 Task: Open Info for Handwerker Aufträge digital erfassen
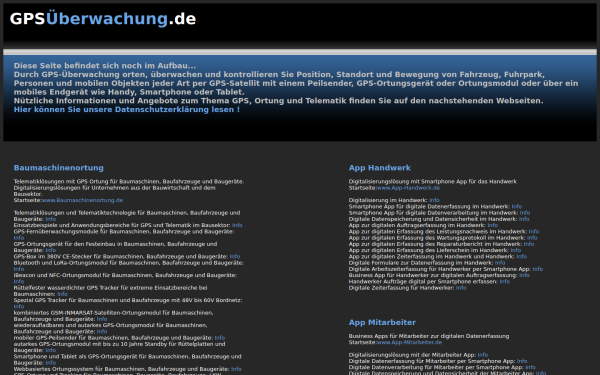click(x=505, y=282)
